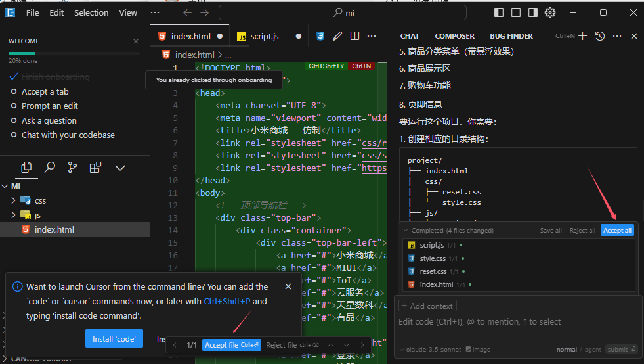
Task: Attach an image with the image button
Action: point(478,349)
